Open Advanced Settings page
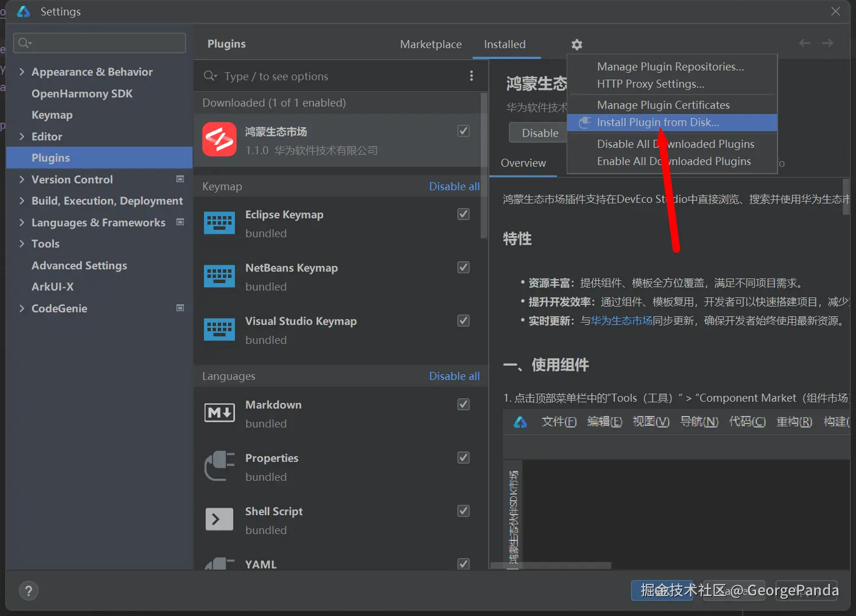 pyautogui.click(x=79, y=265)
